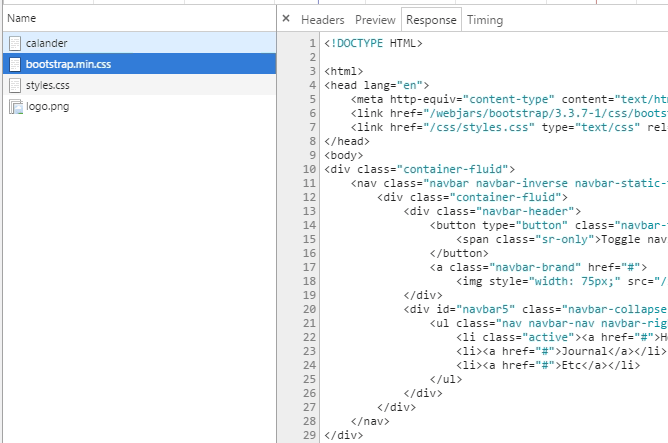The width and height of the screenshot is (668, 443).
Task: Click the closing </button> tag line
Action: pos(459,253)
